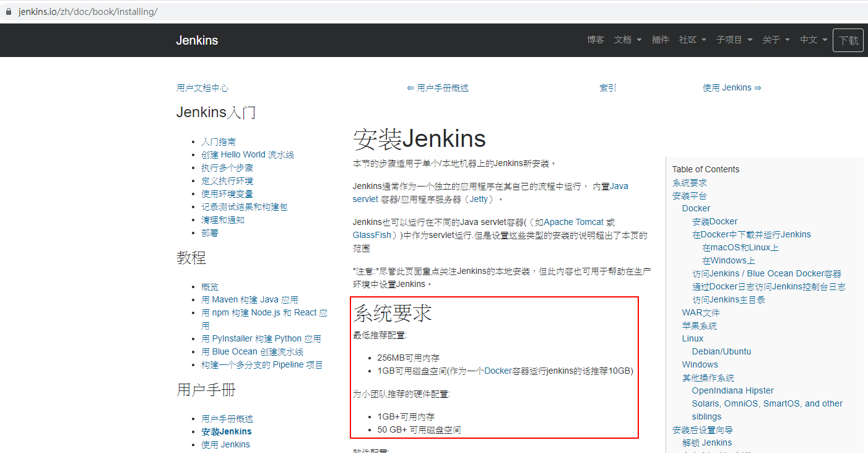This screenshot has width=868, height=453.
Task: Open 入门指南 in sidebar
Action: 219,142
